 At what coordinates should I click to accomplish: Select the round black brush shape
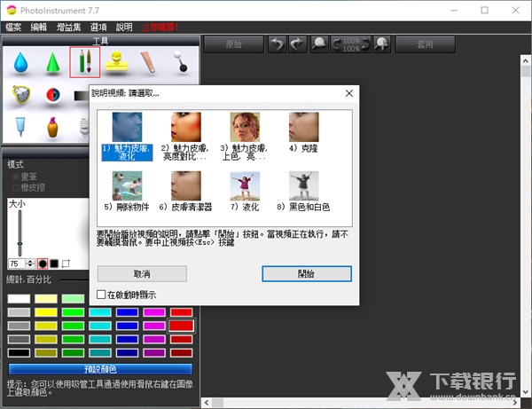pos(42,263)
